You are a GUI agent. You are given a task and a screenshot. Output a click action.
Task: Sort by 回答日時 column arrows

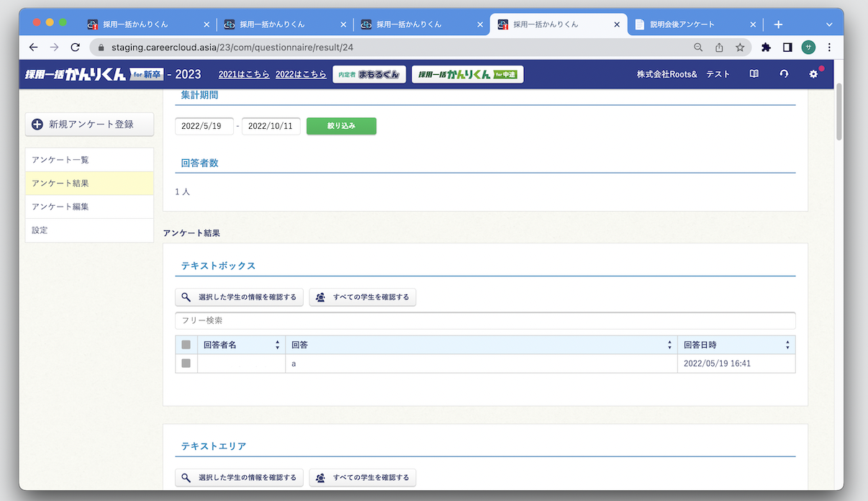(x=787, y=345)
